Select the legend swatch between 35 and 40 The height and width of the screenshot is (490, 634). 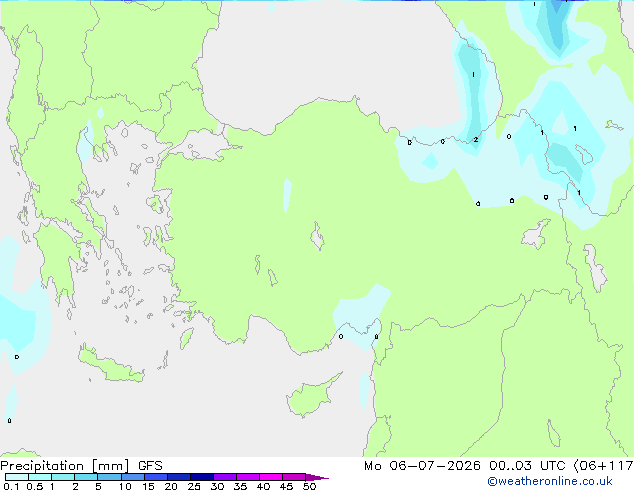(248, 477)
